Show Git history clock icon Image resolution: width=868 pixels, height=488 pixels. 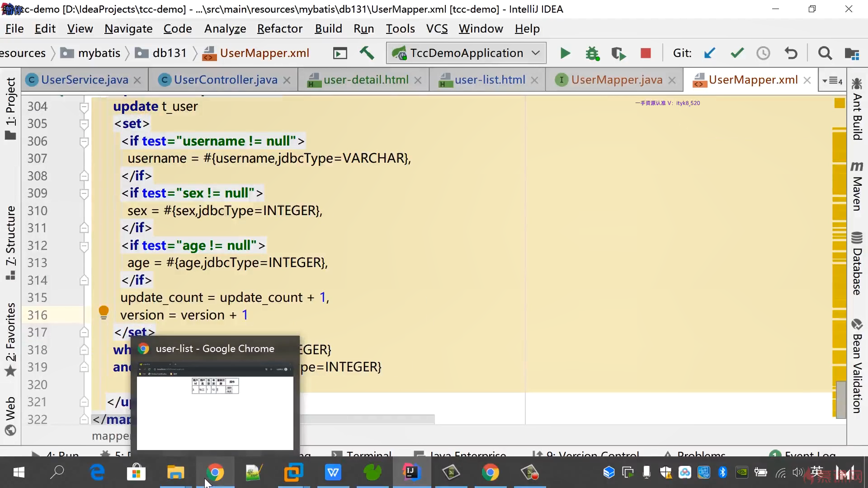(x=763, y=53)
